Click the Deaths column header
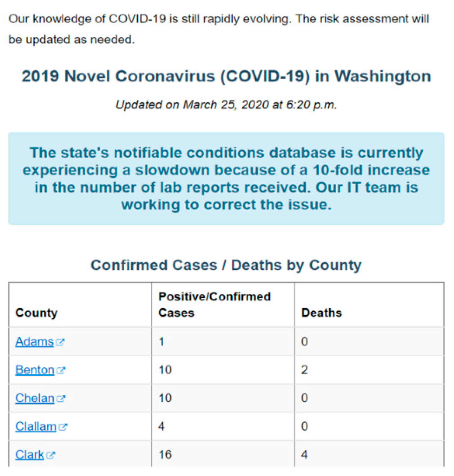 coord(322,313)
